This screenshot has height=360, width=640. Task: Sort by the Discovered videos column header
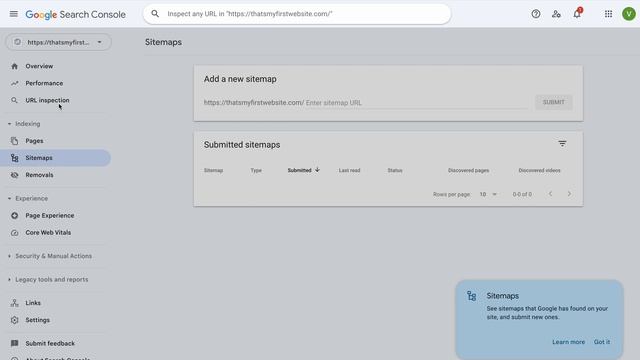539,170
